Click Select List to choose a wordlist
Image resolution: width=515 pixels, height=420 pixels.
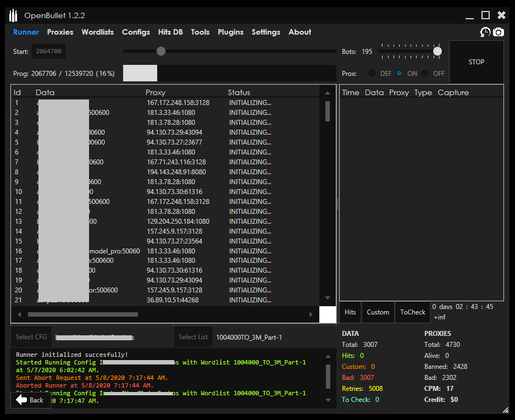coord(193,336)
